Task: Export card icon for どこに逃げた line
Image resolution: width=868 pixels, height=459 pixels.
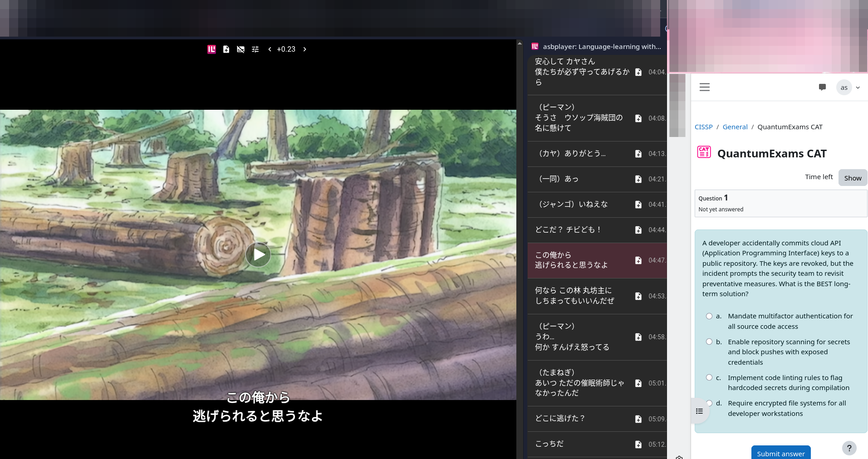Action: (x=638, y=419)
